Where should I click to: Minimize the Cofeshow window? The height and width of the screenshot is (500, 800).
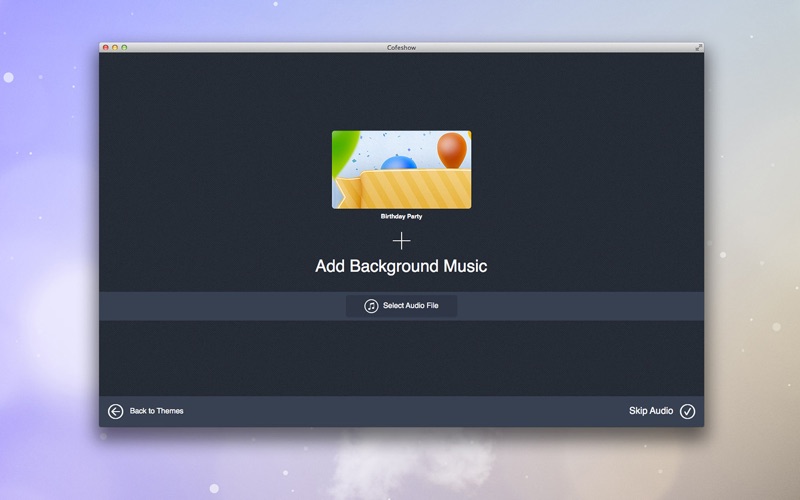tap(115, 47)
